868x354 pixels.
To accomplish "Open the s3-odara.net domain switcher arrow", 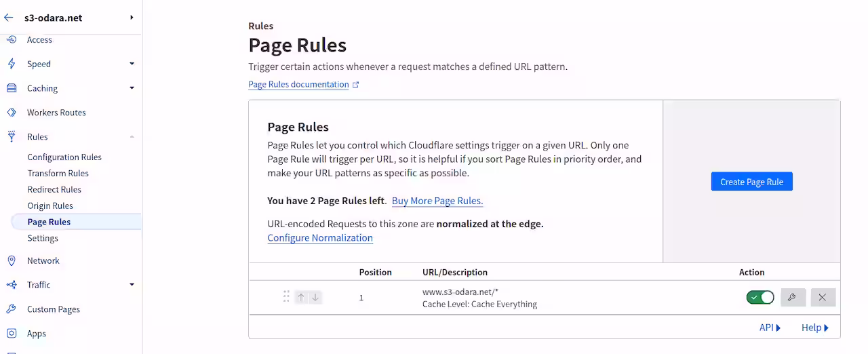I will (132, 18).
